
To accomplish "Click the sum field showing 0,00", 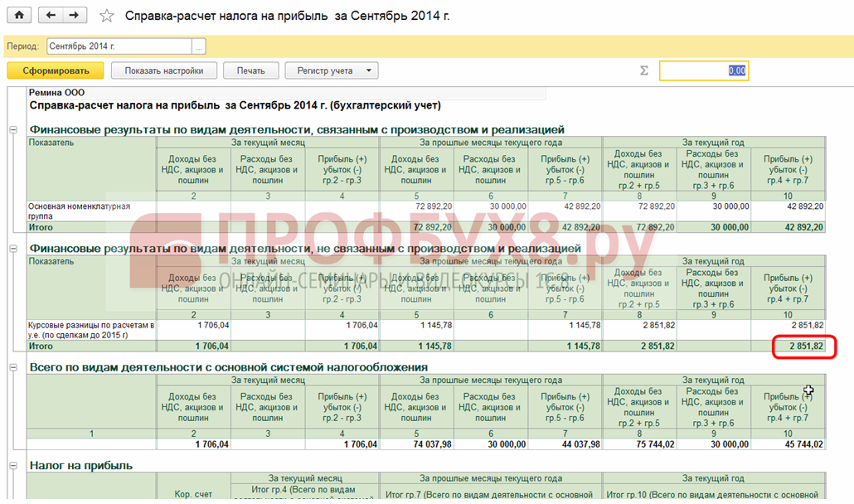I will pyautogui.click(x=704, y=71).
